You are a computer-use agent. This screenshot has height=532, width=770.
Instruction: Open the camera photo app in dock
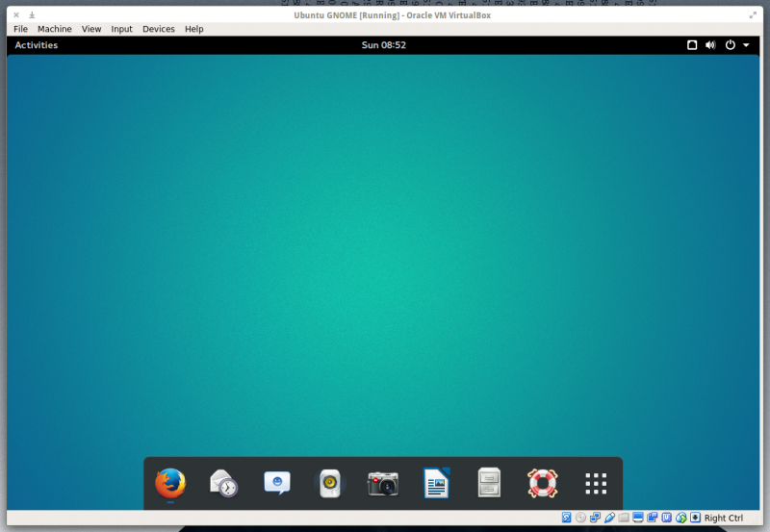[383, 483]
